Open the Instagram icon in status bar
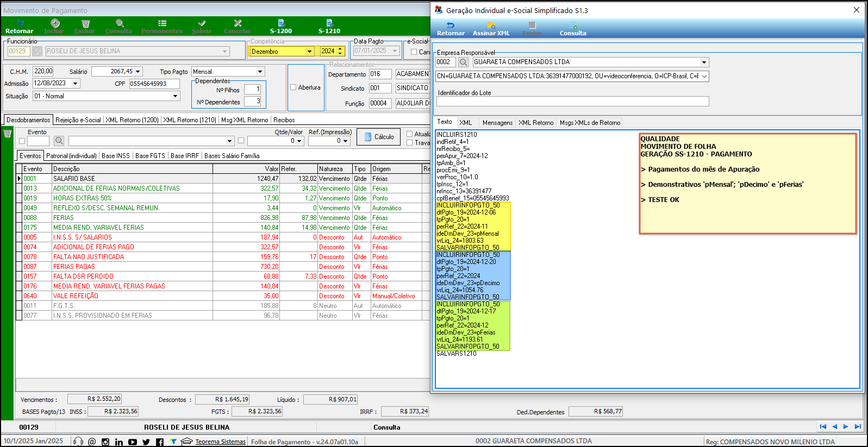 point(105,442)
